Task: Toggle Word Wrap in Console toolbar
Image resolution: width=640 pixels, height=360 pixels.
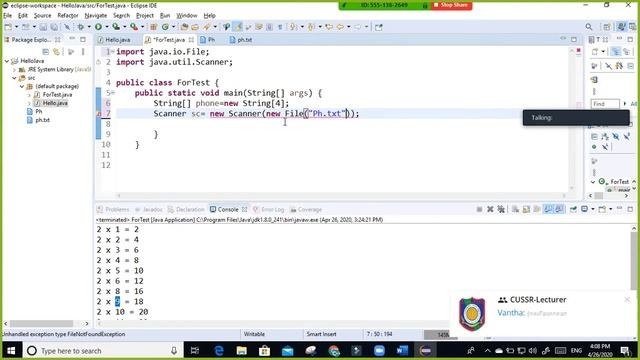Action: point(537,209)
